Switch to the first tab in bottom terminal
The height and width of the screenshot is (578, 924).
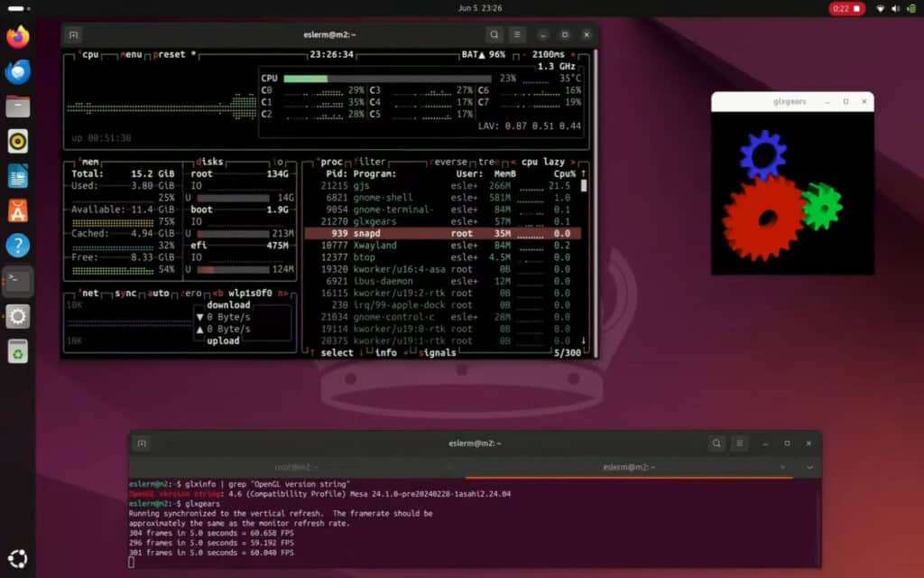click(296, 467)
